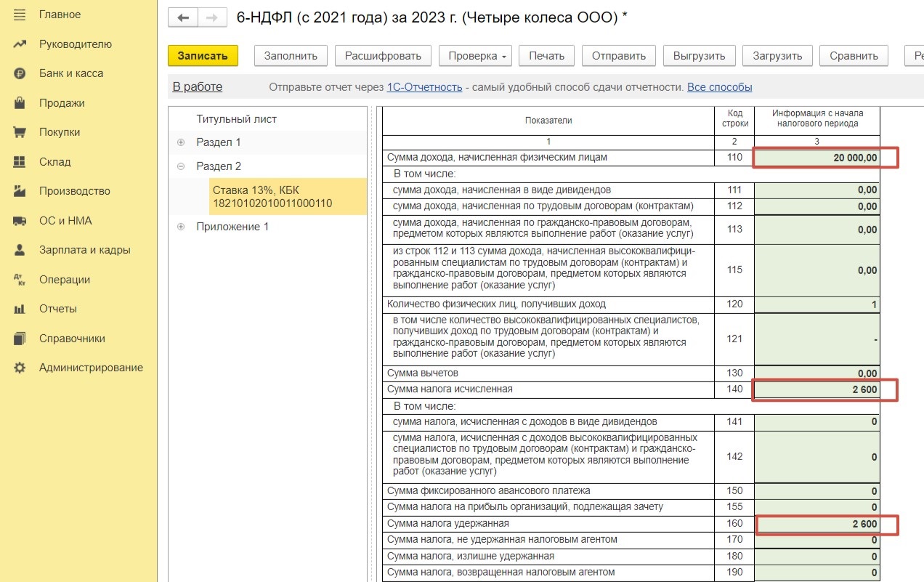Click the Отчеты bar chart icon
924x582 pixels.
pyautogui.click(x=20, y=309)
